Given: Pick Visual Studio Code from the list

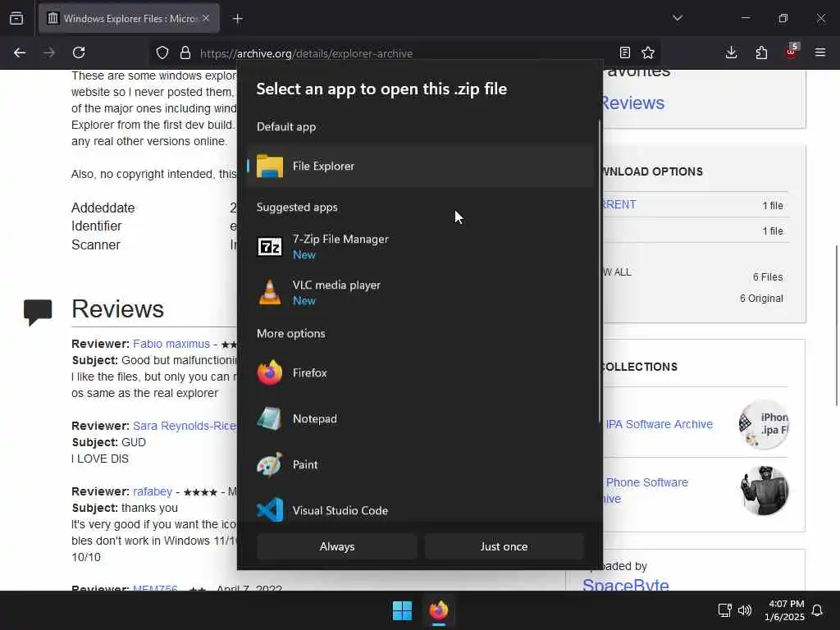Looking at the screenshot, I should (x=421, y=510).
